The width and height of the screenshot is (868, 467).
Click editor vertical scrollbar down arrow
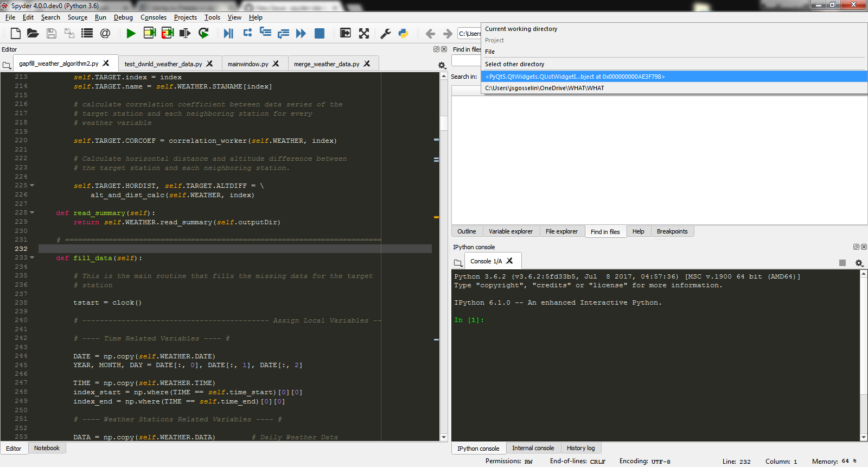click(x=444, y=437)
